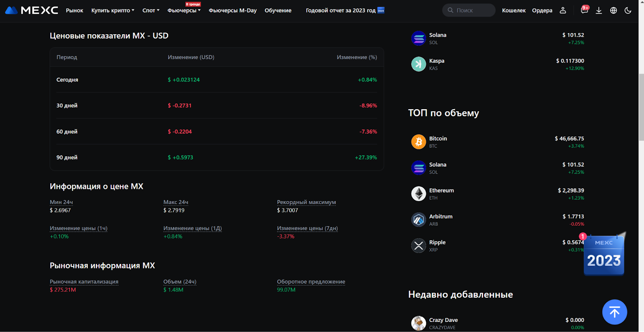Click the Оборотное предложение label

pos(311,282)
